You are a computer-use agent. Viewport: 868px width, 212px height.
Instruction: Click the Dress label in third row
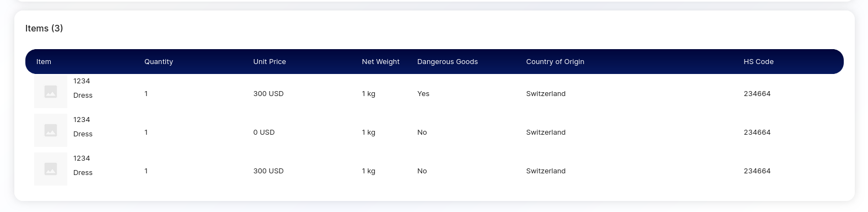click(x=83, y=173)
